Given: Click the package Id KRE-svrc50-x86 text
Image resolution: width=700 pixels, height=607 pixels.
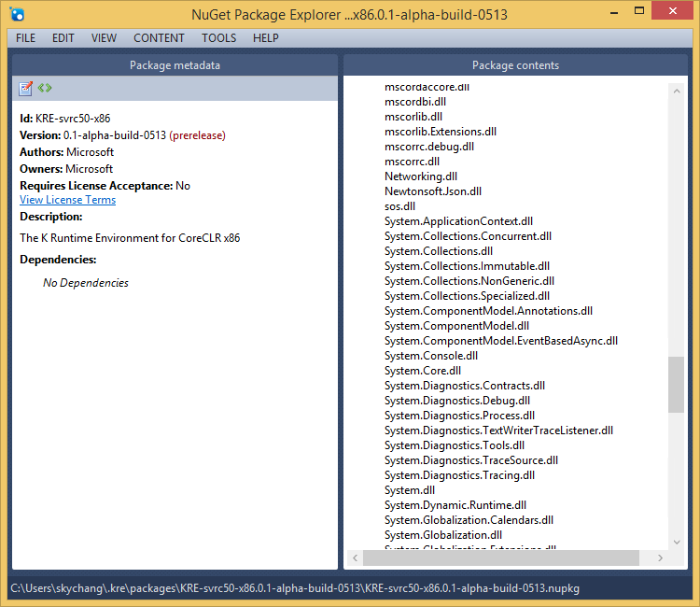Looking at the screenshot, I should [73, 119].
